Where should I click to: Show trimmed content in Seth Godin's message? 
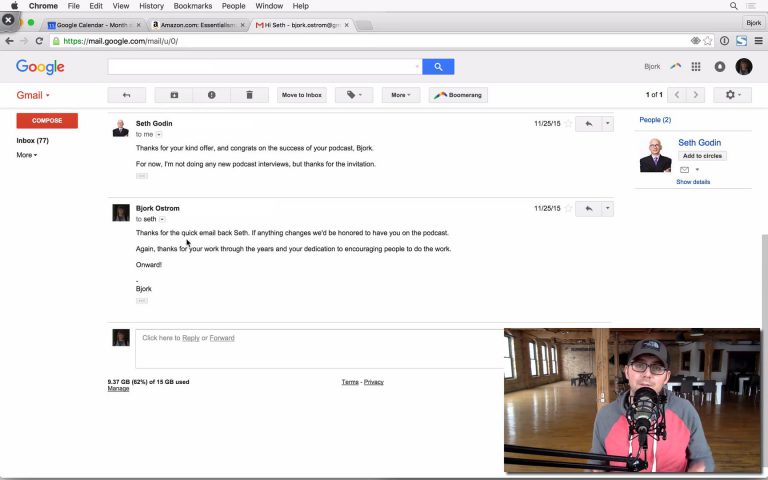click(x=142, y=176)
